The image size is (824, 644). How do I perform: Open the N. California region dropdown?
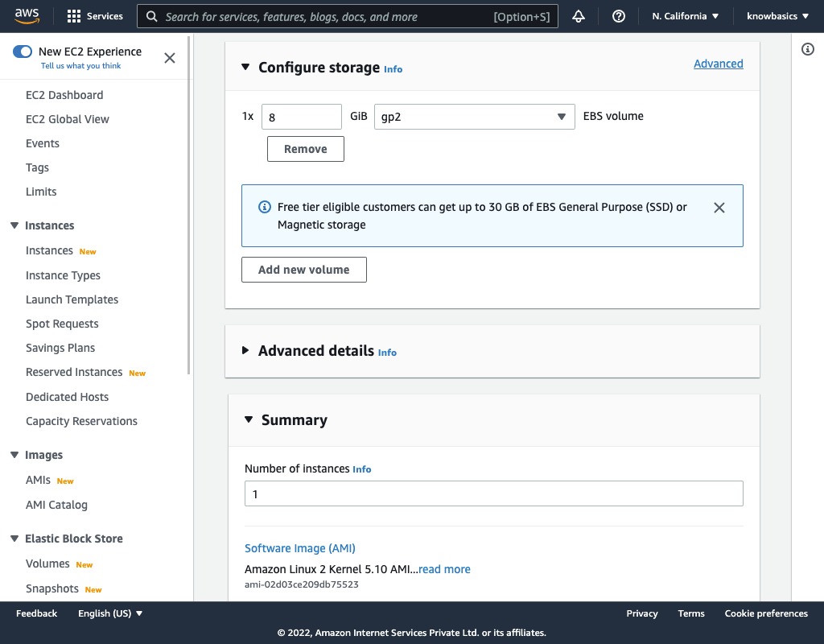(685, 16)
